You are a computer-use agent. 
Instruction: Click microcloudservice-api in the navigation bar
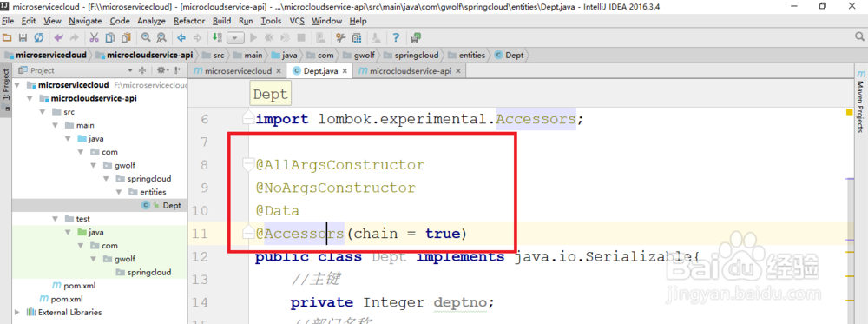(144, 56)
